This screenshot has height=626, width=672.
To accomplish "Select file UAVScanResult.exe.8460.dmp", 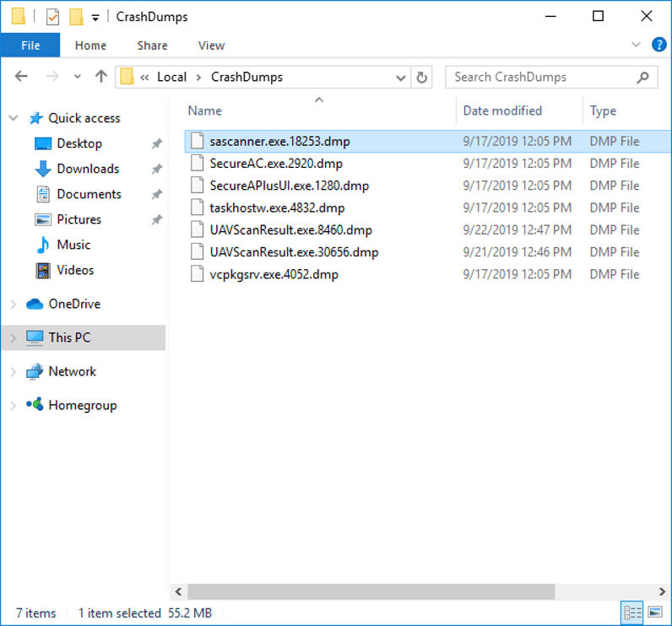I will pos(290,230).
